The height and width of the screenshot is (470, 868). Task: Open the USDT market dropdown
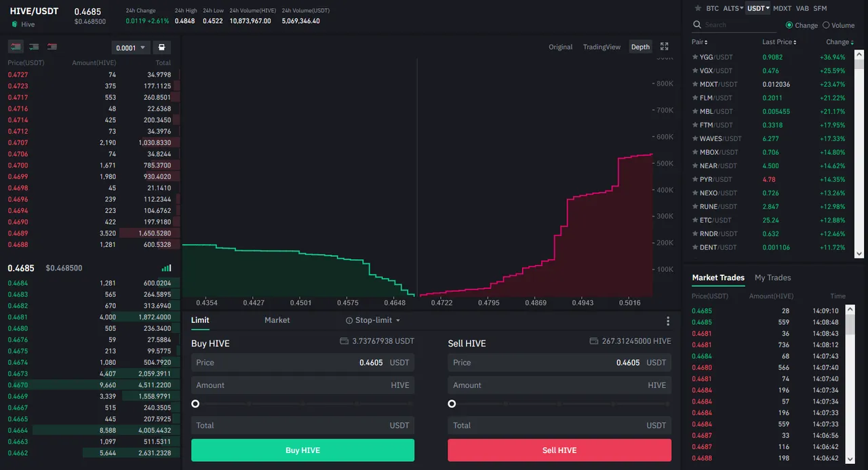coord(758,8)
